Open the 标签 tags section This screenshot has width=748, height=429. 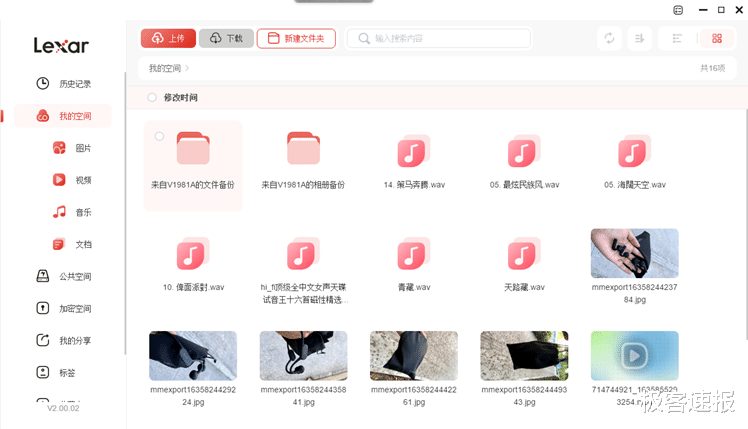pyautogui.click(x=56, y=373)
